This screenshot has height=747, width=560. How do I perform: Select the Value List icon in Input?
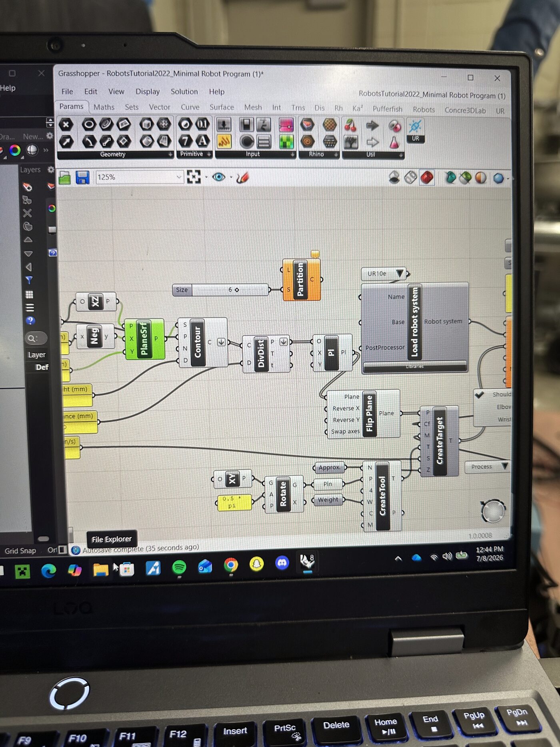tap(264, 142)
